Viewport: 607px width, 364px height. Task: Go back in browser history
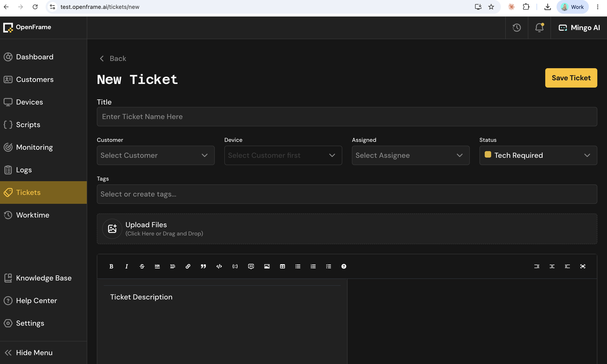click(6, 7)
